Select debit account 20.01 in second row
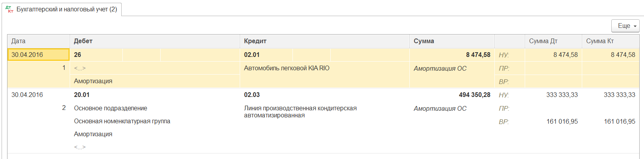The image size is (644, 159). coord(82,95)
